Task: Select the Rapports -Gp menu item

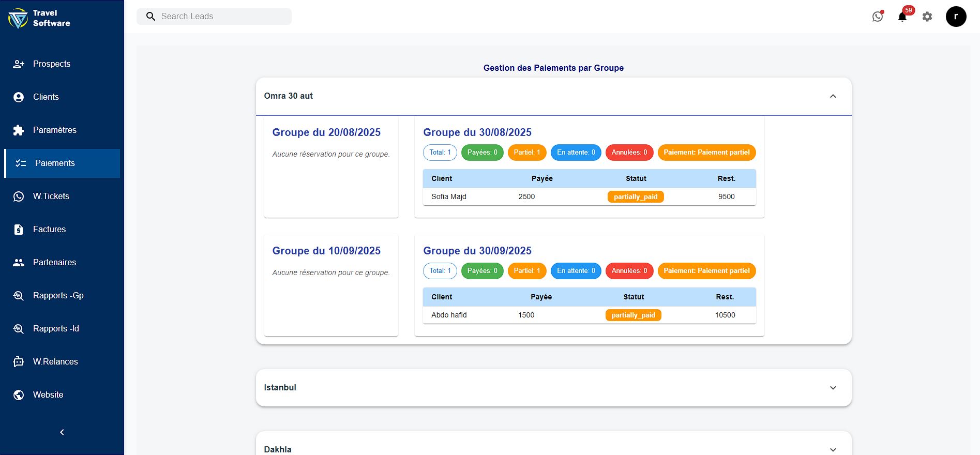Action: tap(58, 296)
